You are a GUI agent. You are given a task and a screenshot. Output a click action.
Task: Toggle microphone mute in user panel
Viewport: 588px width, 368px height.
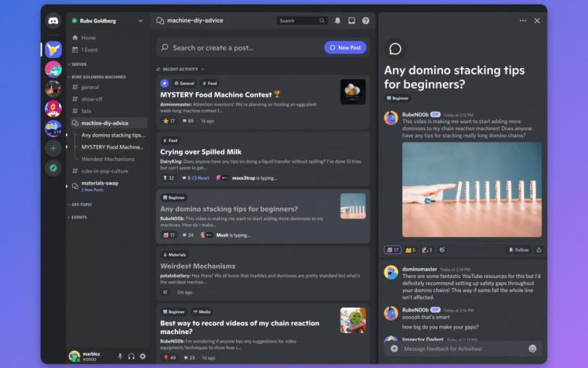point(120,356)
